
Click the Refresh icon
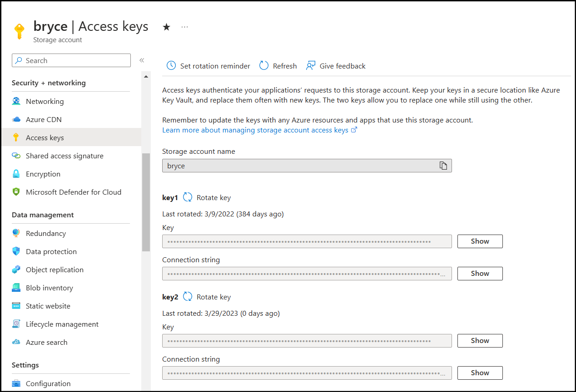tap(264, 66)
